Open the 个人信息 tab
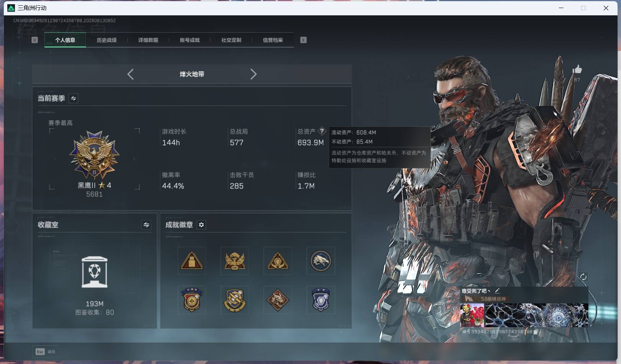This screenshot has height=364, width=621. coord(65,40)
